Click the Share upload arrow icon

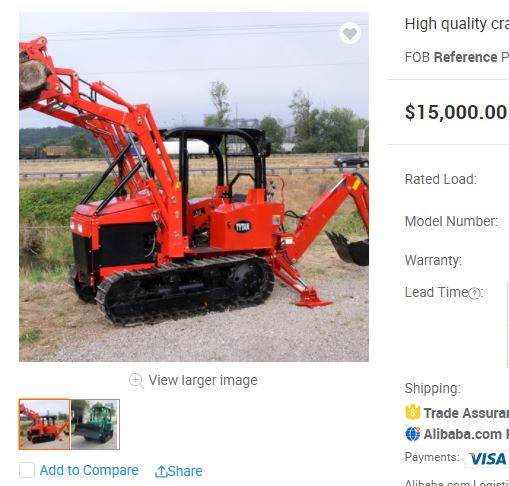[161, 471]
